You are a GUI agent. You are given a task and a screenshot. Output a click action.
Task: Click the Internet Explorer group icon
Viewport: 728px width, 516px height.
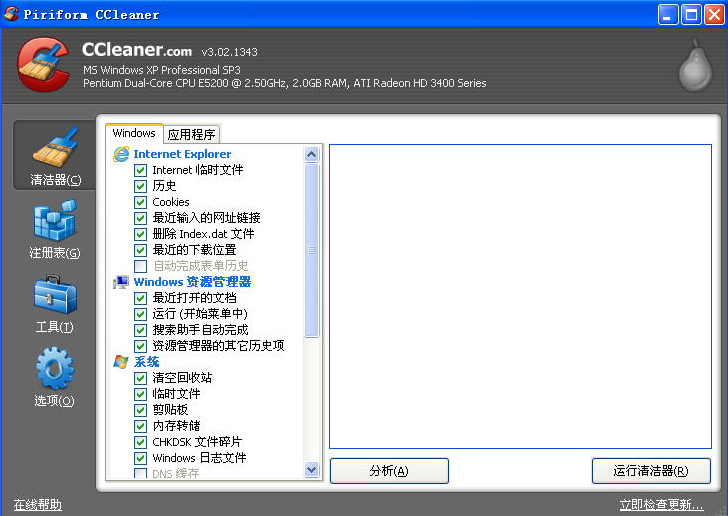pyautogui.click(x=122, y=154)
